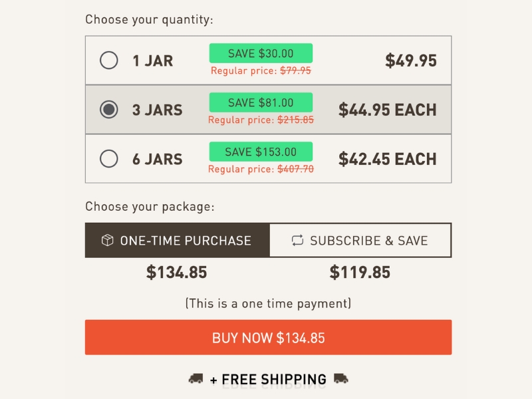
Task: Click the left delivery truck icon
Action: tap(196, 378)
